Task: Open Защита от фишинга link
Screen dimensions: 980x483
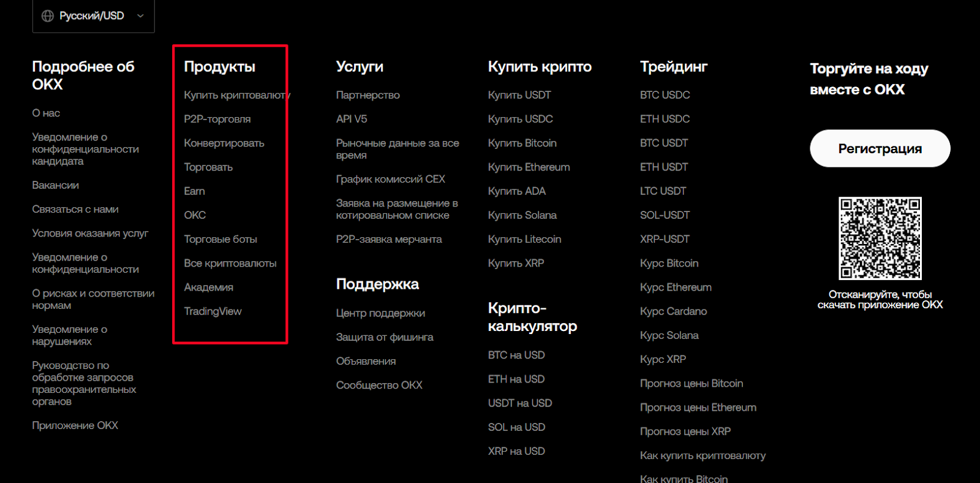Action: click(x=385, y=337)
